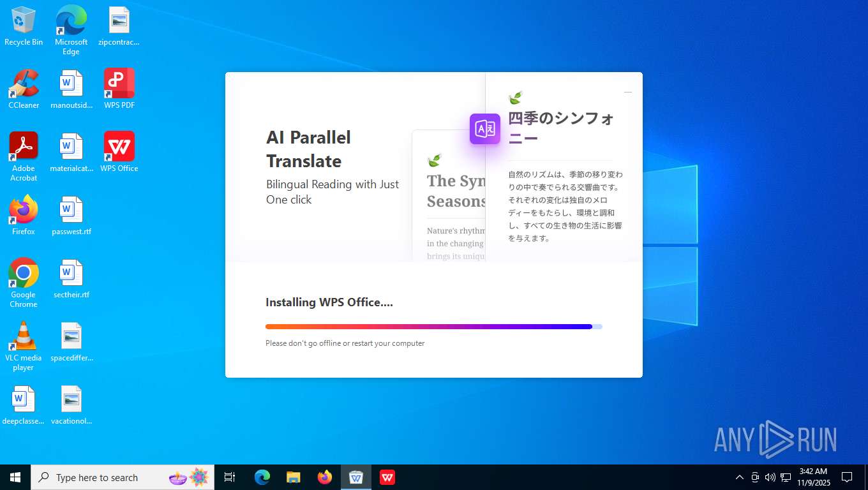Screen dimensions: 868x490
Task: Click the search highlights icon in taskbar search box
Action: pyautogui.click(x=189, y=477)
